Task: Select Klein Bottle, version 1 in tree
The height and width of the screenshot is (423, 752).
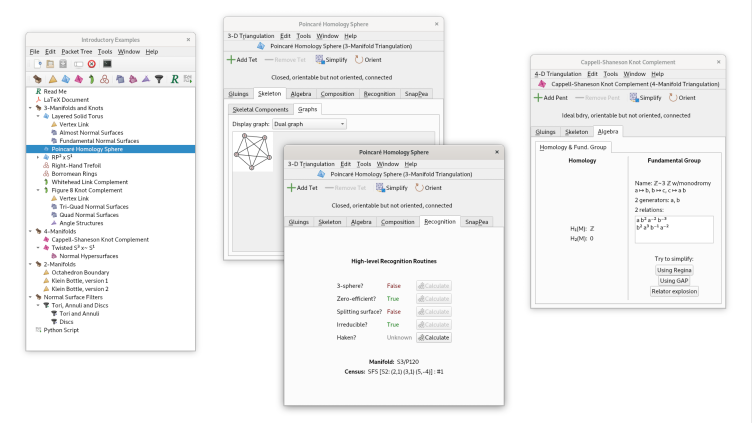Action: [83, 281]
